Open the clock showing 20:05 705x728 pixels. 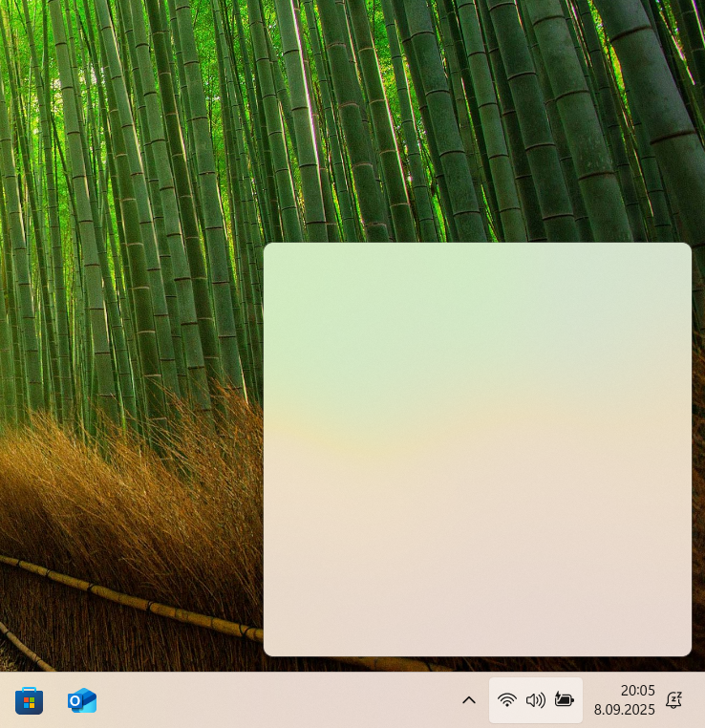(x=638, y=691)
